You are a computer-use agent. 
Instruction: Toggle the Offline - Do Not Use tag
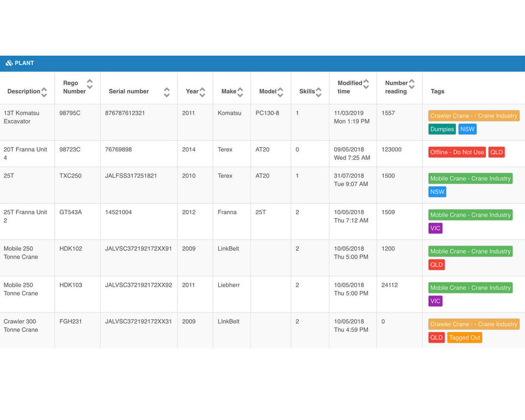click(457, 152)
